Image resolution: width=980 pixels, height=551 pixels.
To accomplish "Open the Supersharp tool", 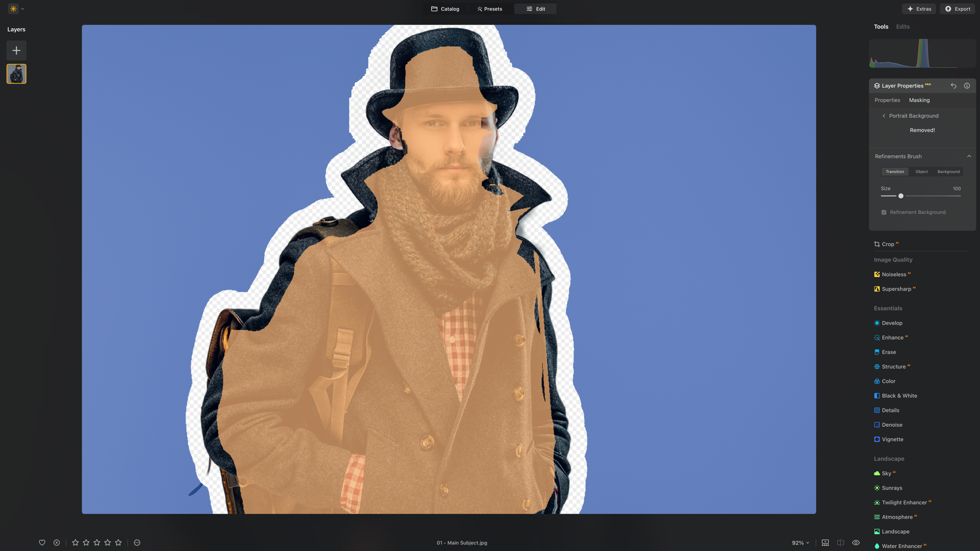I will (x=896, y=289).
